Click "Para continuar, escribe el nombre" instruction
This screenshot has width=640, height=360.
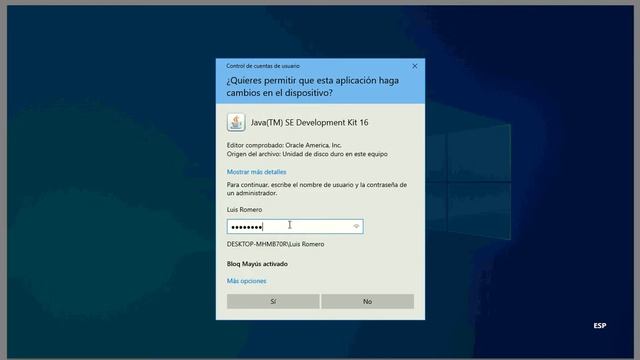[317, 189]
